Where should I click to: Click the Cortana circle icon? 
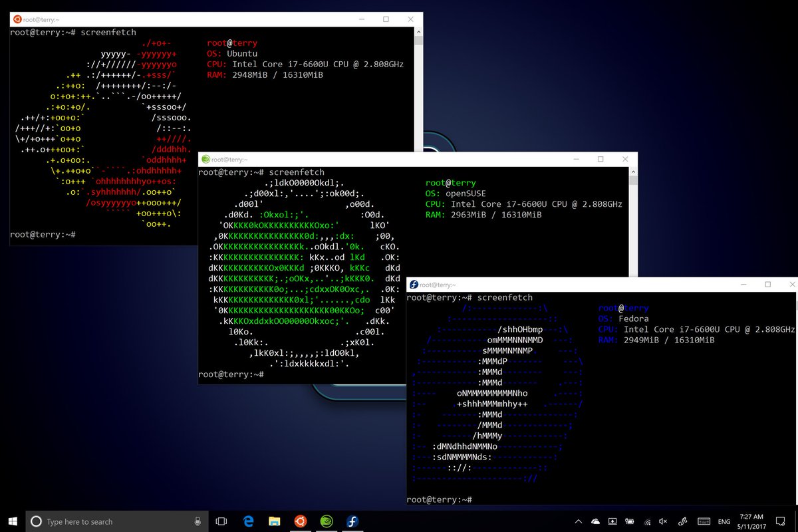point(37,521)
